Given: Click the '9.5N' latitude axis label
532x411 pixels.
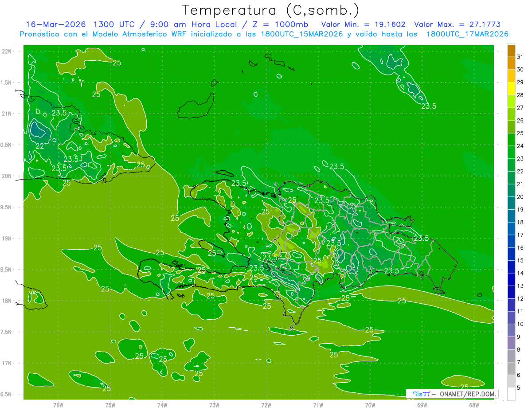Looking at the screenshot, I should pyautogui.click(x=6, y=207).
